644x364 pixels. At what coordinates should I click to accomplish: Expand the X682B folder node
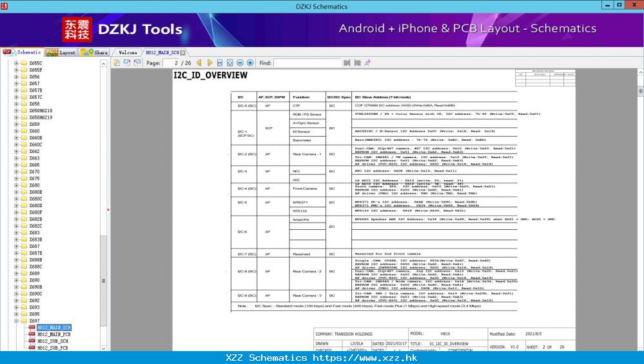16,219
